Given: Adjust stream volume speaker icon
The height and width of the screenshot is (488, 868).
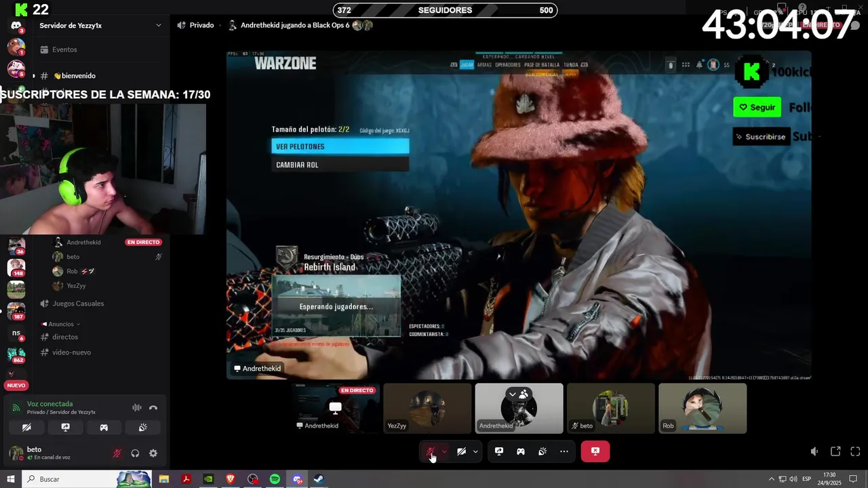Looking at the screenshot, I should pyautogui.click(x=814, y=451).
